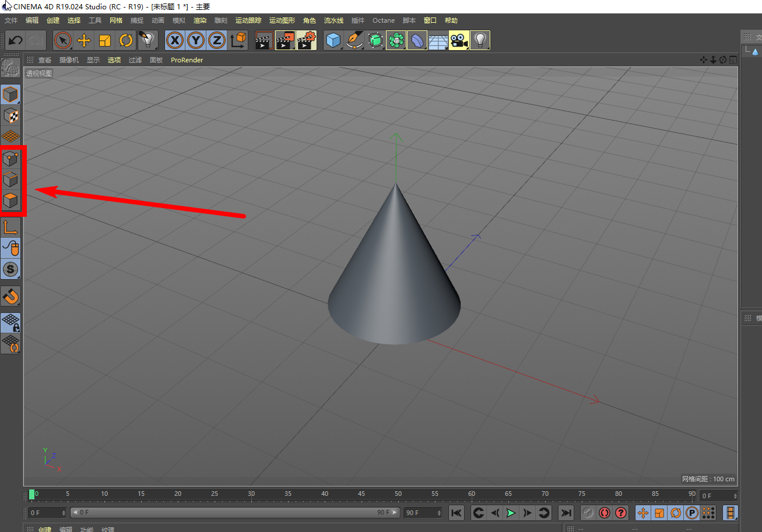The height and width of the screenshot is (532, 762).
Task: Click the Render View clapperboard icon
Action: (x=265, y=40)
